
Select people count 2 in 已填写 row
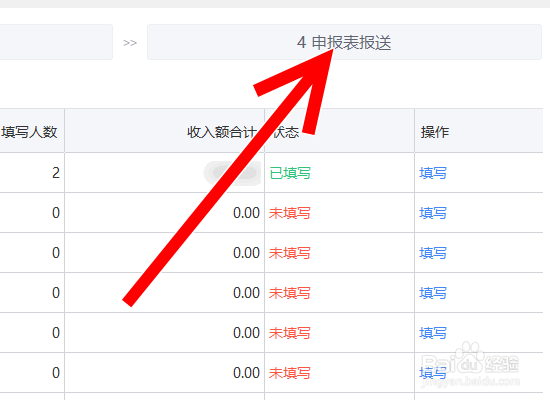(x=56, y=173)
